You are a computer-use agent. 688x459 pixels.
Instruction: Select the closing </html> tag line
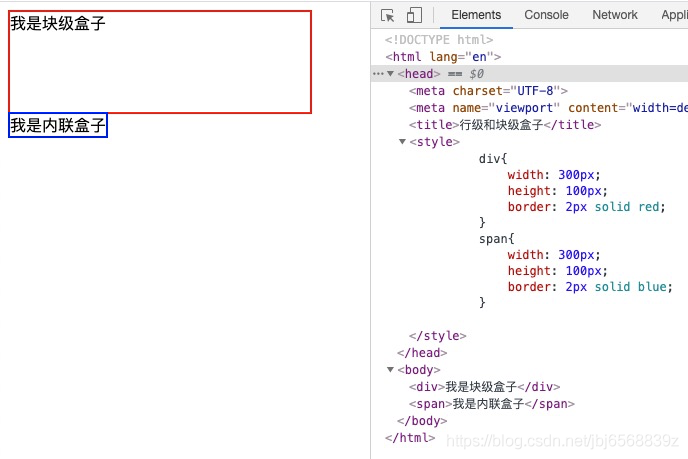tap(410, 437)
